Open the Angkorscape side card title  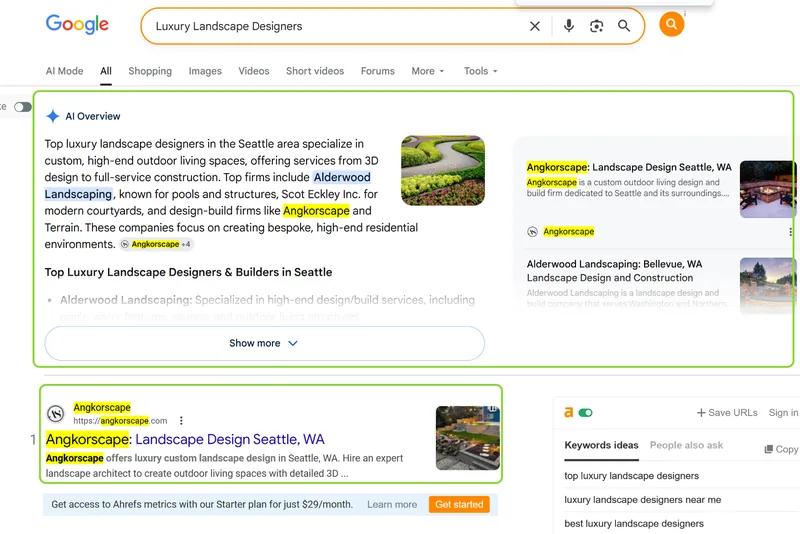[629, 167]
